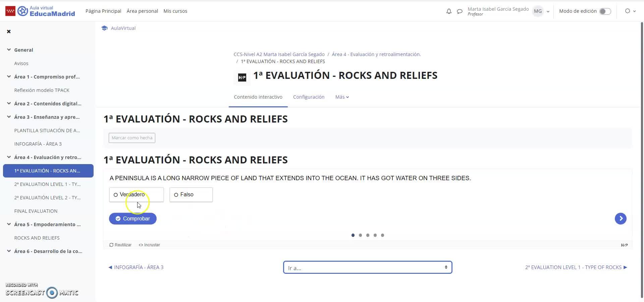Open the notifications bell icon
This screenshot has width=644, height=302.
click(x=449, y=11)
